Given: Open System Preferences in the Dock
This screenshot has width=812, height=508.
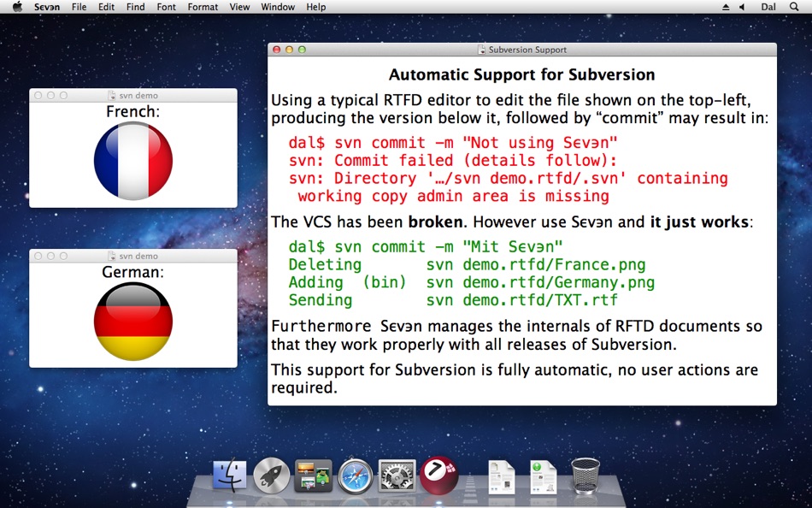Looking at the screenshot, I should pyautogui.click(x=397, y=475).
